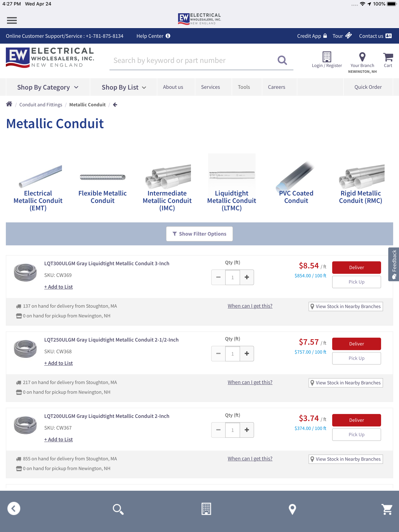The image size is (399, 532).
Task: Tap the Login / Register building icon
Action: (x=327, y=57)
